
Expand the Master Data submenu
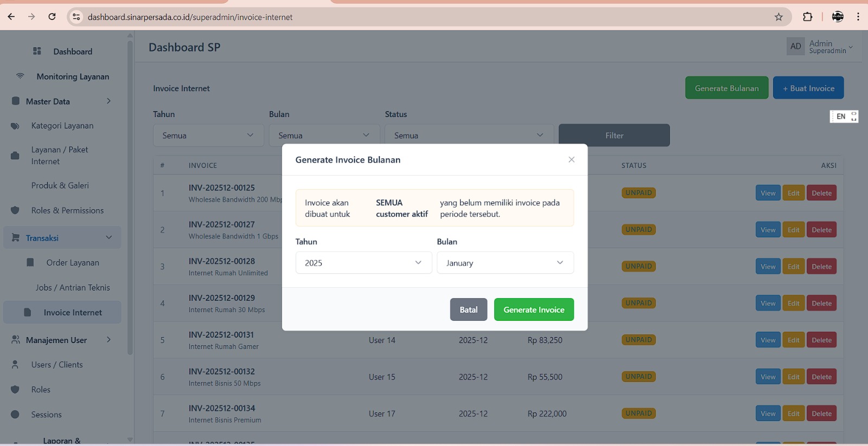coord(108,101)
